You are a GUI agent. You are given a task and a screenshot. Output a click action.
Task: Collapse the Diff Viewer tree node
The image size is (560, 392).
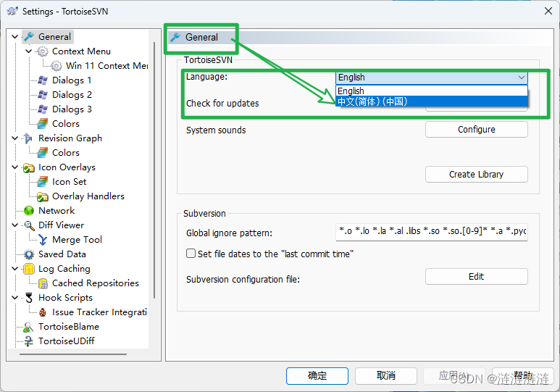click(14, 225)
